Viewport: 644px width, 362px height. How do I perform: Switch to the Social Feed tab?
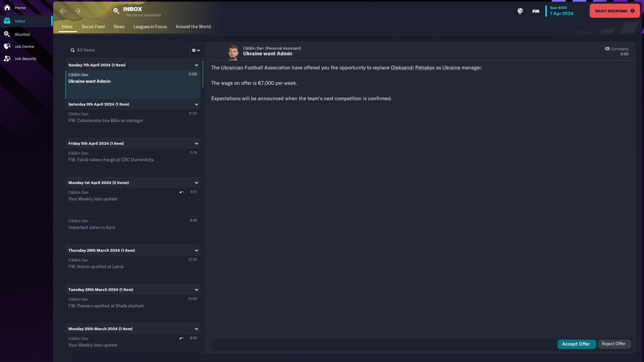(93, 26)
